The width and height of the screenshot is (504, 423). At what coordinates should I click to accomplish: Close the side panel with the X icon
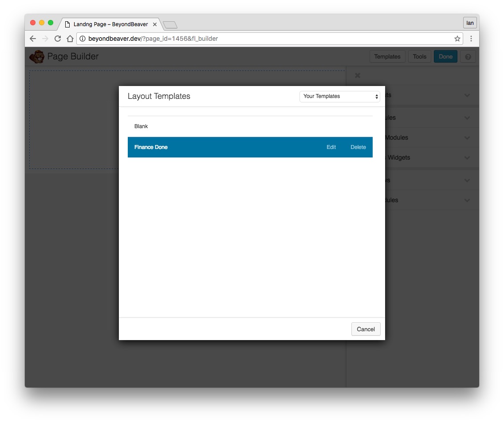pyautogui.click(x=358, y=75)
